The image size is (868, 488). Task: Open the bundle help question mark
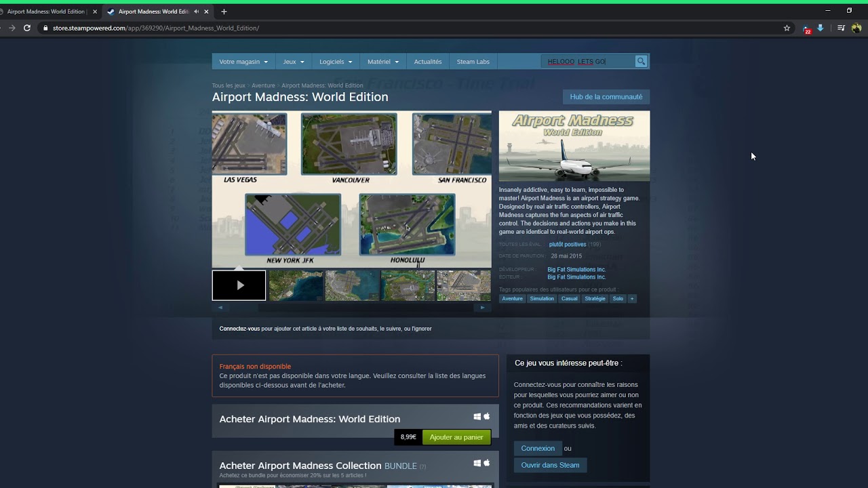tap(422, 466)
